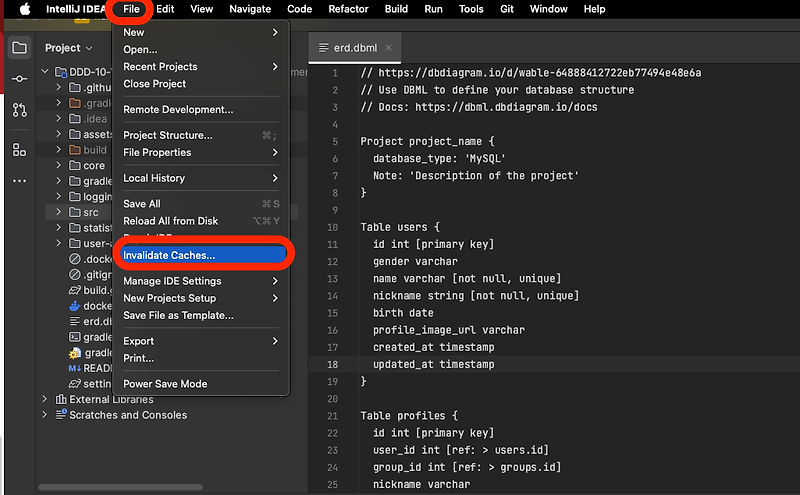This screenshot has width=800, height=495.
Task: Open Recent Projects submenu
Action: (x=201, y=66)
